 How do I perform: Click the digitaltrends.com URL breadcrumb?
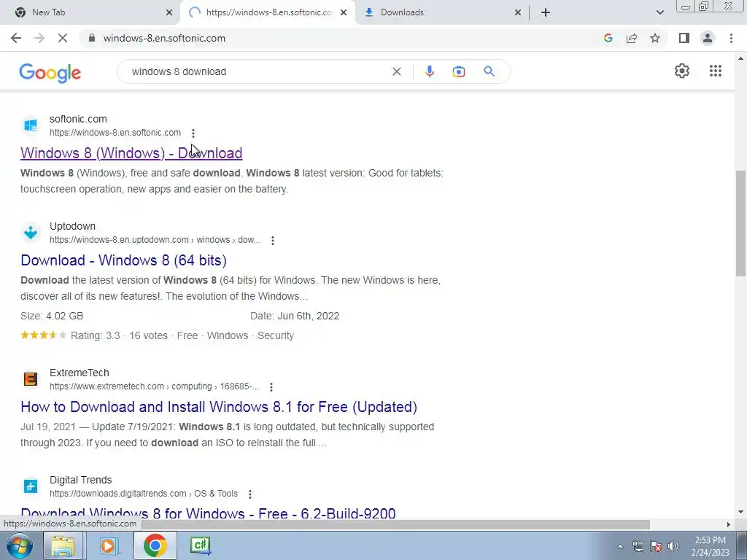tap(144, 494)
